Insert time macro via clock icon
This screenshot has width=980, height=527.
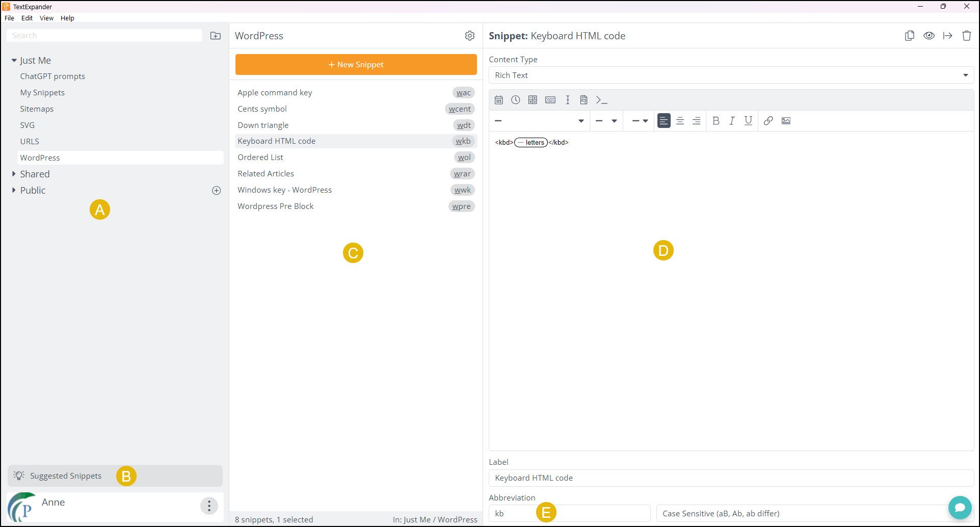[516, 100]
